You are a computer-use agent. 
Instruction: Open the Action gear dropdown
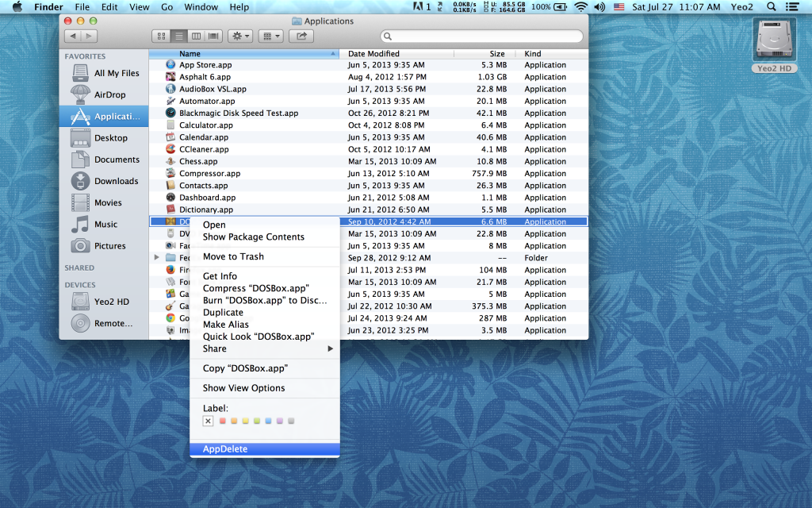[x=240, y=37]
